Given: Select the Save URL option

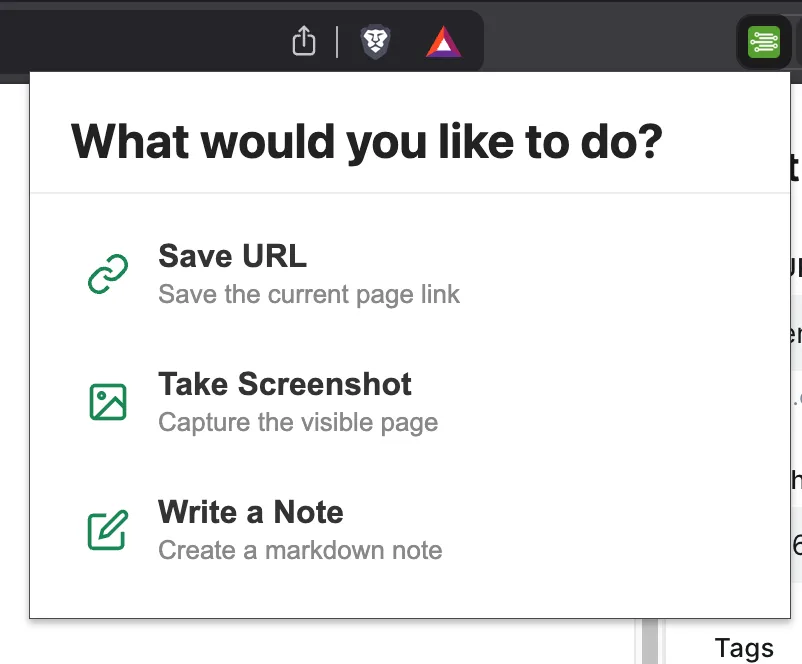Looking at the screenshot, I should 410,274.
